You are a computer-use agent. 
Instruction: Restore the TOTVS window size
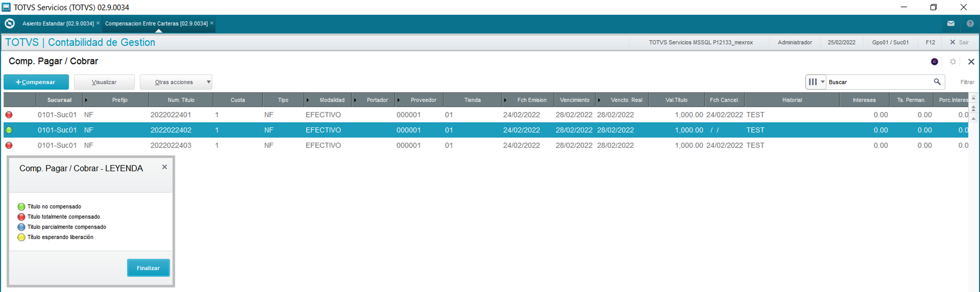point(933,7)
